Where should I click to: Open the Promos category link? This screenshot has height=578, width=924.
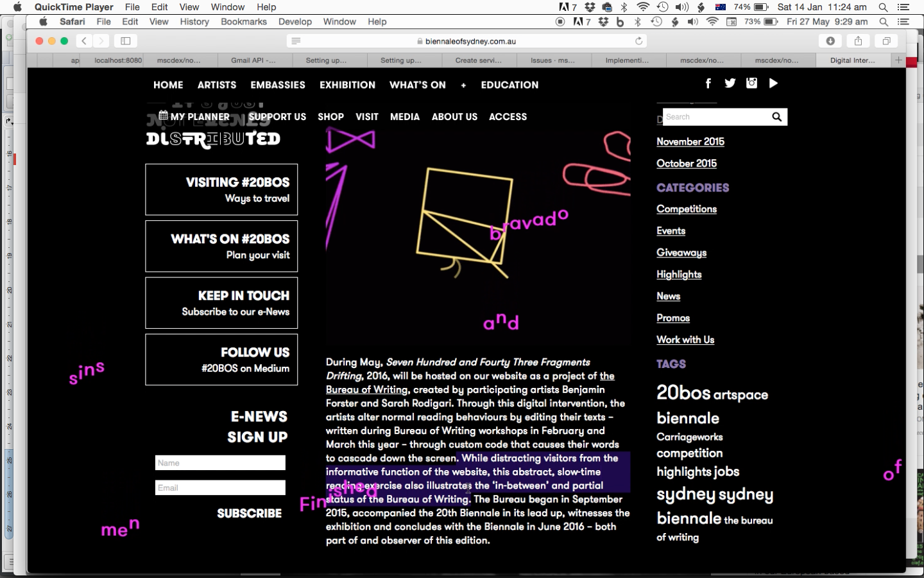click(x=673, y=319)
